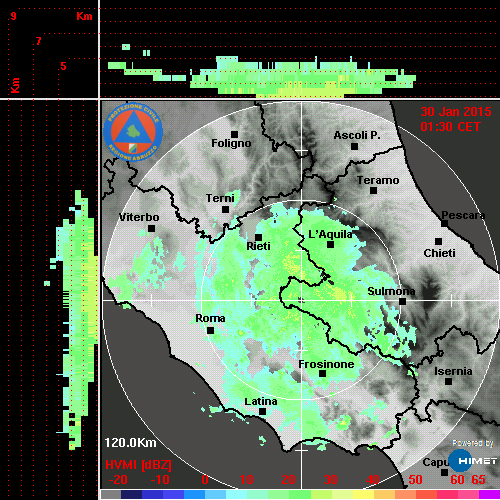The image size is (500, 500).
Task: Click the 'Frosinone' city label
Action: pos(326,364)
